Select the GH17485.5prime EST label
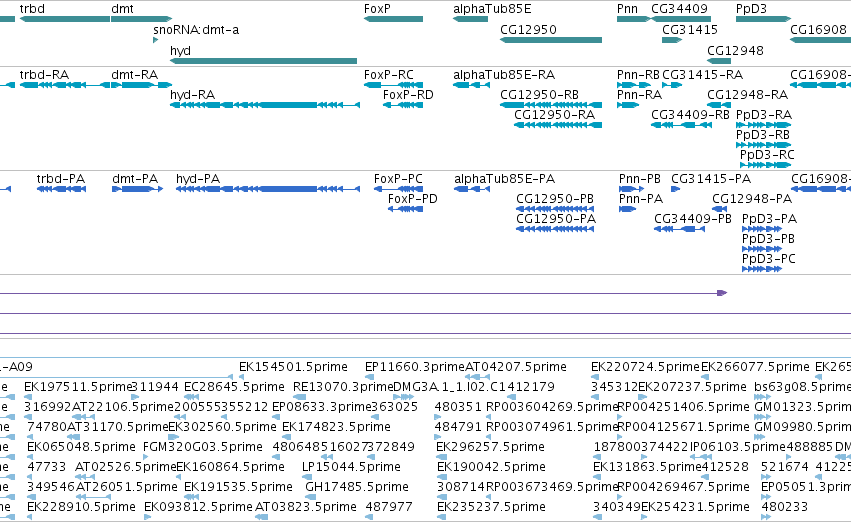851x522 pixels. (357, 487)
